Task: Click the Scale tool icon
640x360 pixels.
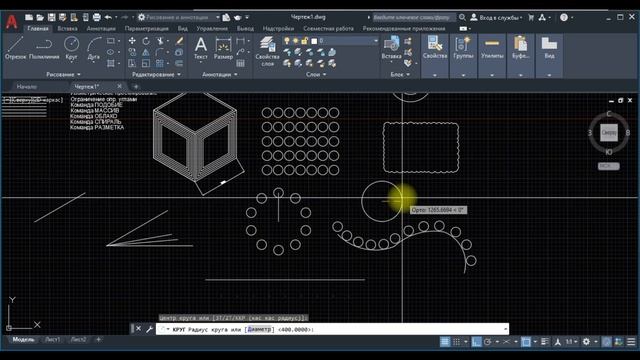Action: pos(146,63)
